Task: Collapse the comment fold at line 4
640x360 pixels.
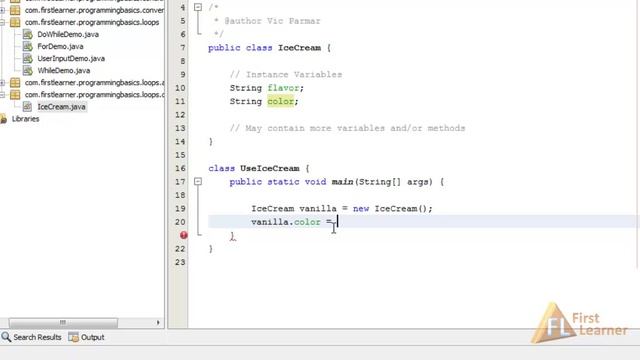Action: pos(198,7)
